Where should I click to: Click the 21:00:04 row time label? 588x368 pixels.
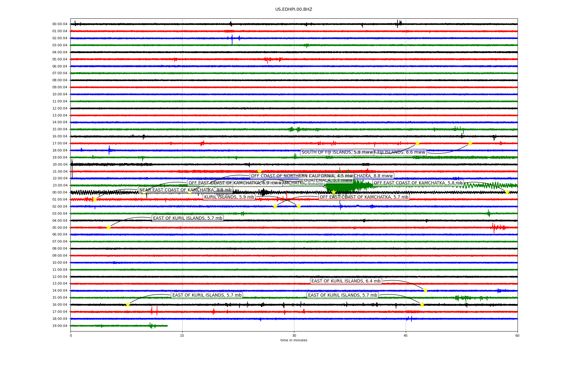tap(60, 171)
